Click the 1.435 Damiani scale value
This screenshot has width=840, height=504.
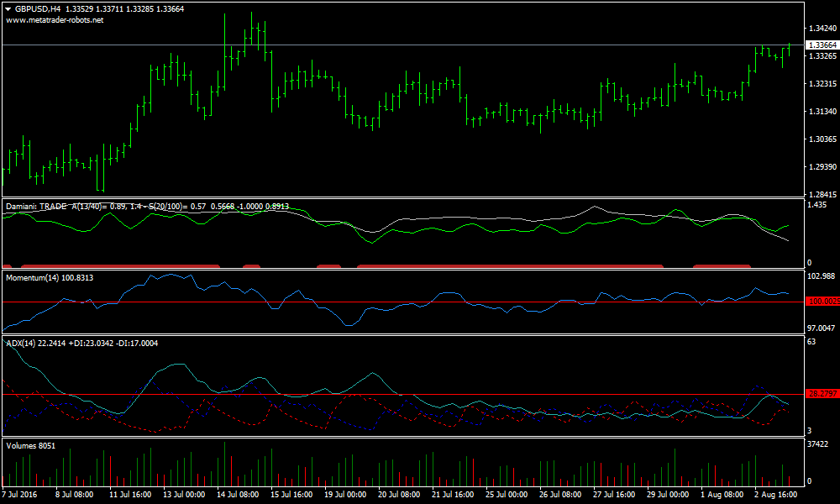[x=816, y=205]
